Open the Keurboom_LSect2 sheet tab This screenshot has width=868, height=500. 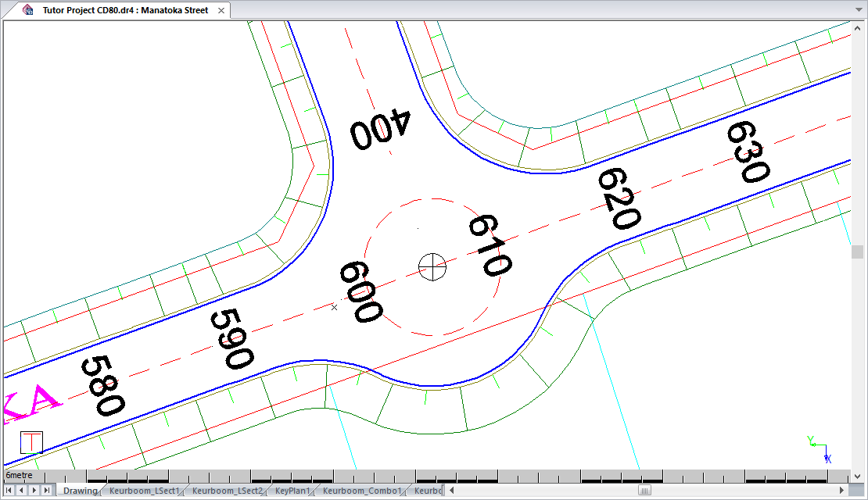point(227,491)
